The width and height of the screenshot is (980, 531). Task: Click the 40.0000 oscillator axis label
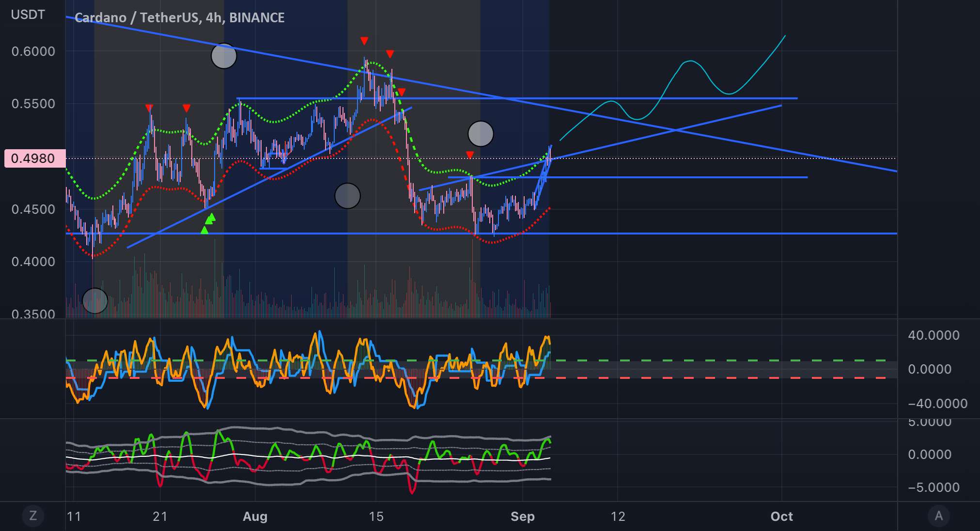933,335
